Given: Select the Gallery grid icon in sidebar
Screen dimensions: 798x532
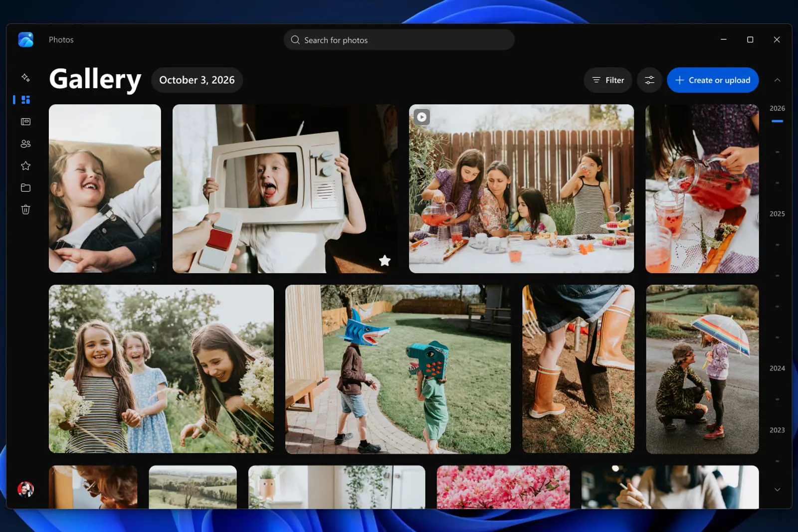Looking at the screenshot, I should click(26, 100).
